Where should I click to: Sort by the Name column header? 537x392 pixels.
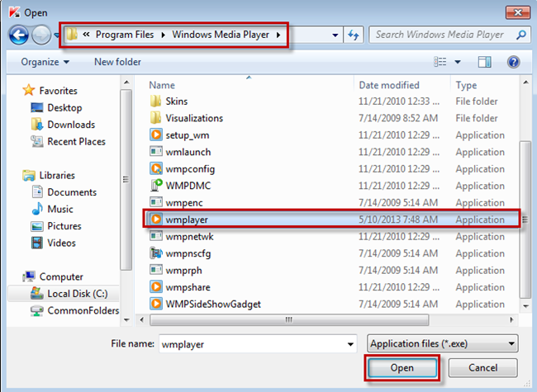162,85
